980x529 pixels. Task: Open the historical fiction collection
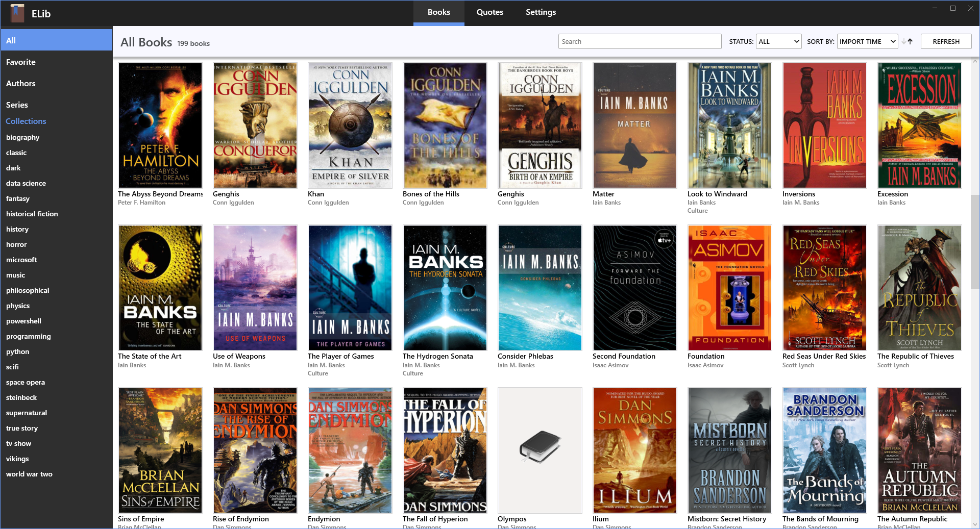point(32,214)
